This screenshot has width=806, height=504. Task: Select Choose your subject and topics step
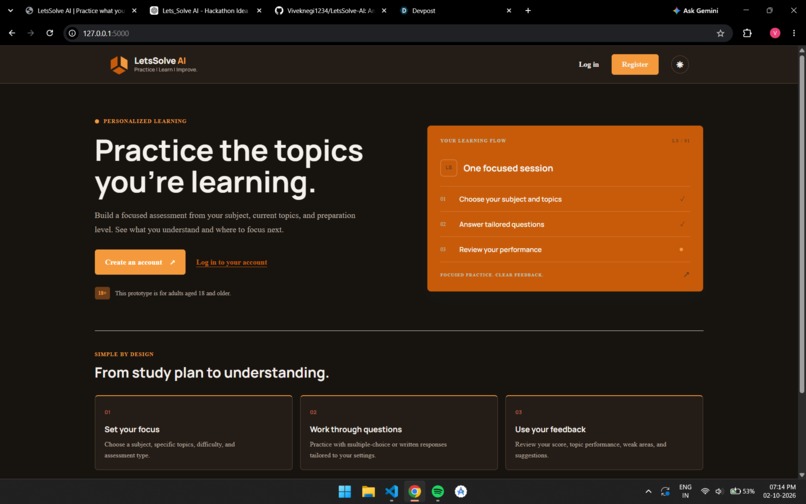point(565,199)
